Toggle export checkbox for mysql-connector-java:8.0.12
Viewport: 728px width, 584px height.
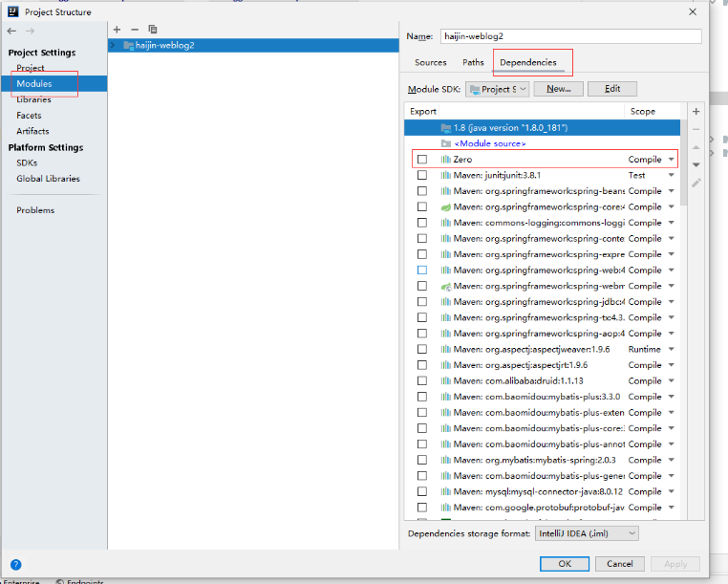(x=422, y=491)
